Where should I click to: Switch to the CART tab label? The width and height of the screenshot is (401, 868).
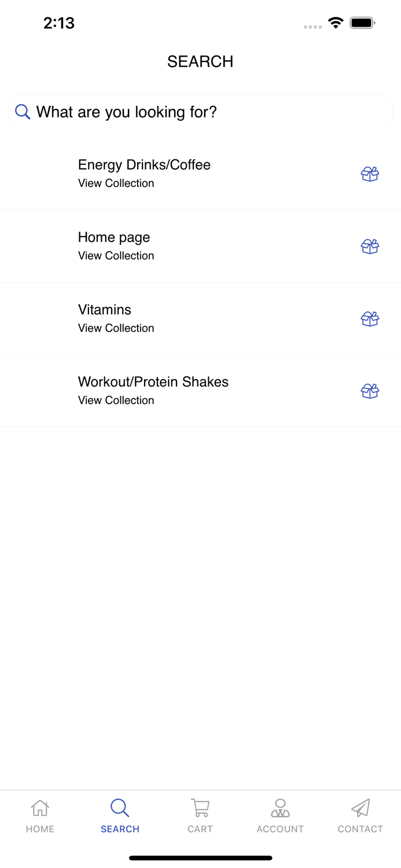tap(200, 829)
